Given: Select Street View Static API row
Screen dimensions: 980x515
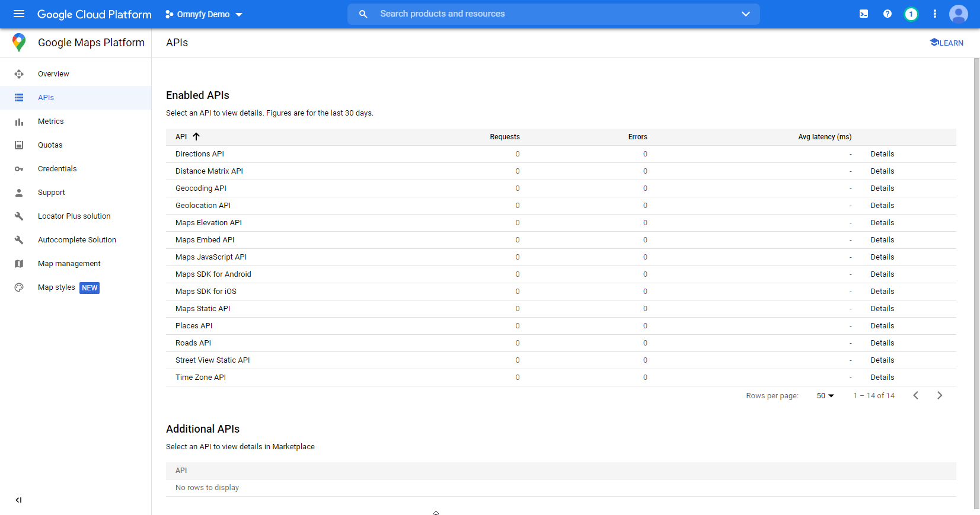Looking at the screenshot, I should coord(561,360).
